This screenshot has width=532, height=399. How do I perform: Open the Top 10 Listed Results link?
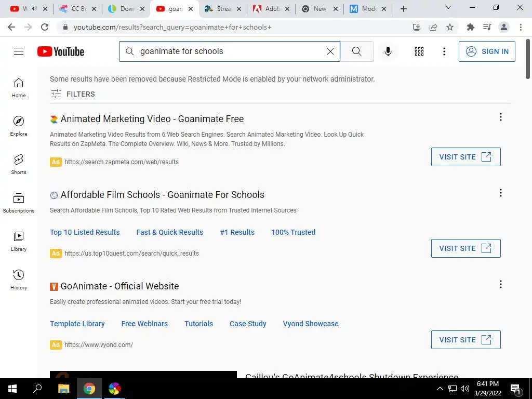pyautogui.click(x=85, y=232)
